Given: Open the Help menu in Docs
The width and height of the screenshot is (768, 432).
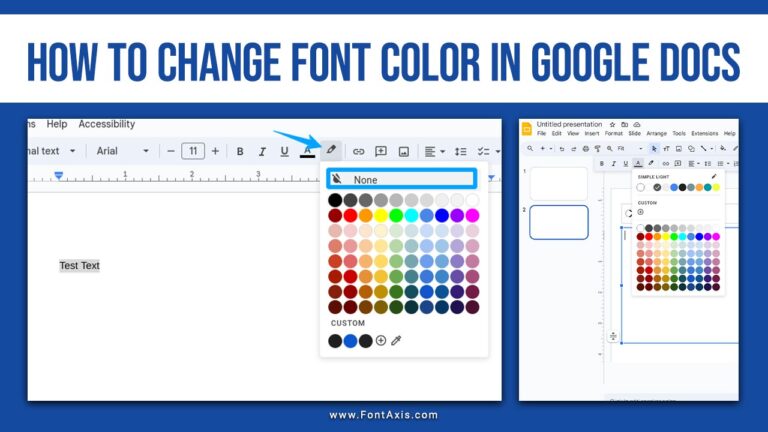Looking at the screenshot, I should pyautogui.click(x=57, y=124).
